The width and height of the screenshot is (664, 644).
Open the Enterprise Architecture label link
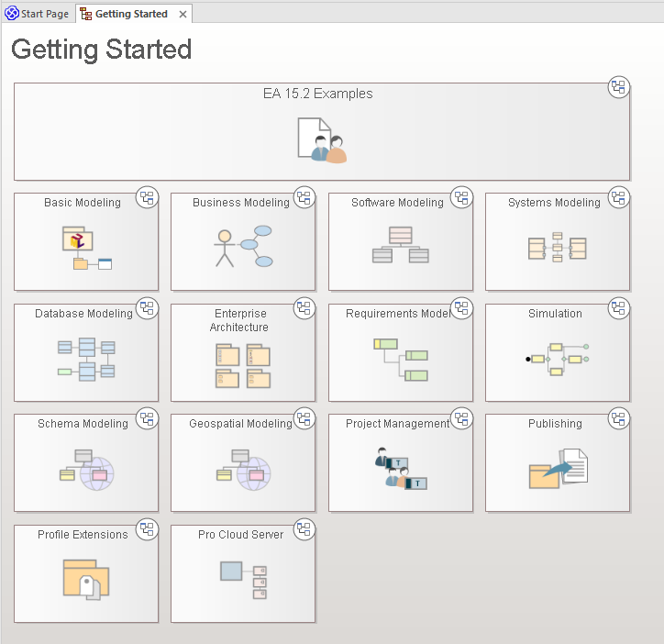pos(239,320)
